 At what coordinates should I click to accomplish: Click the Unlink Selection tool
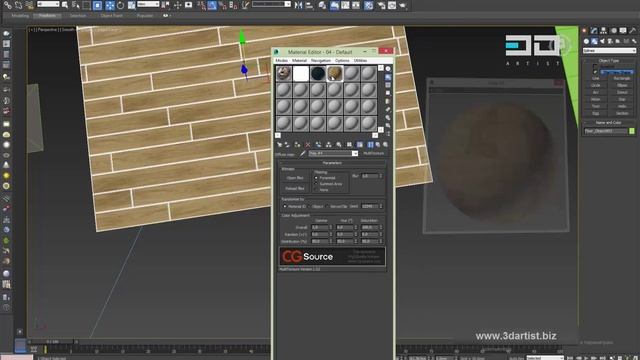pos(18,5)
